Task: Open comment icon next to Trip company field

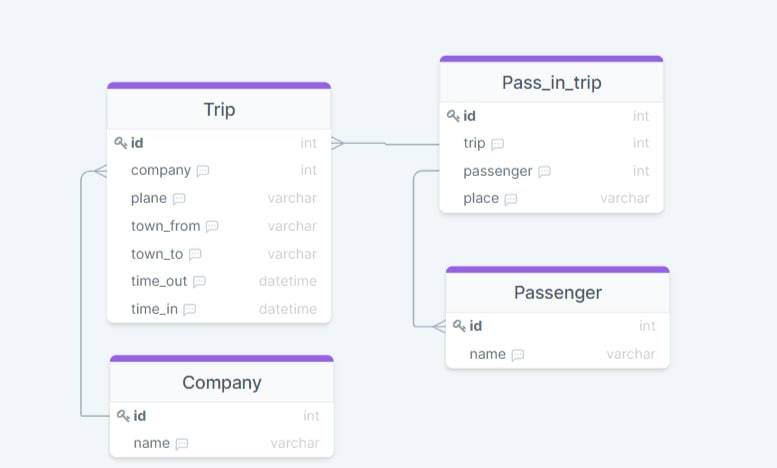Action: click(203, 171)
